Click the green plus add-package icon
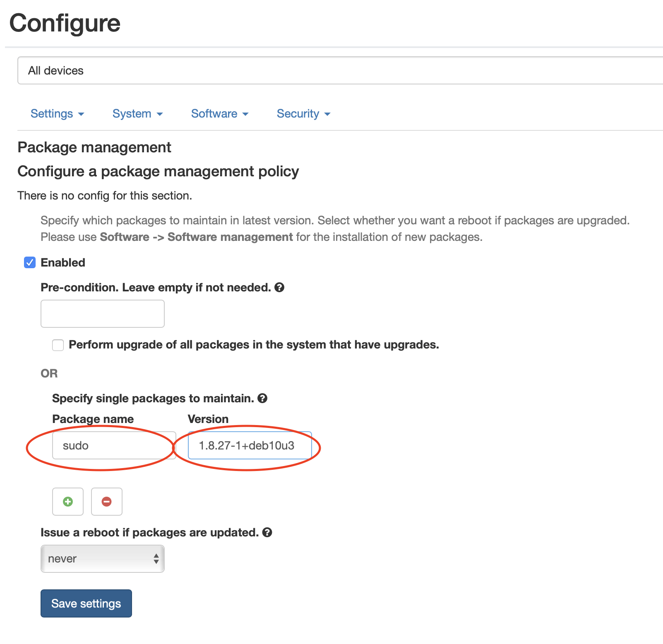 [68, 502]
